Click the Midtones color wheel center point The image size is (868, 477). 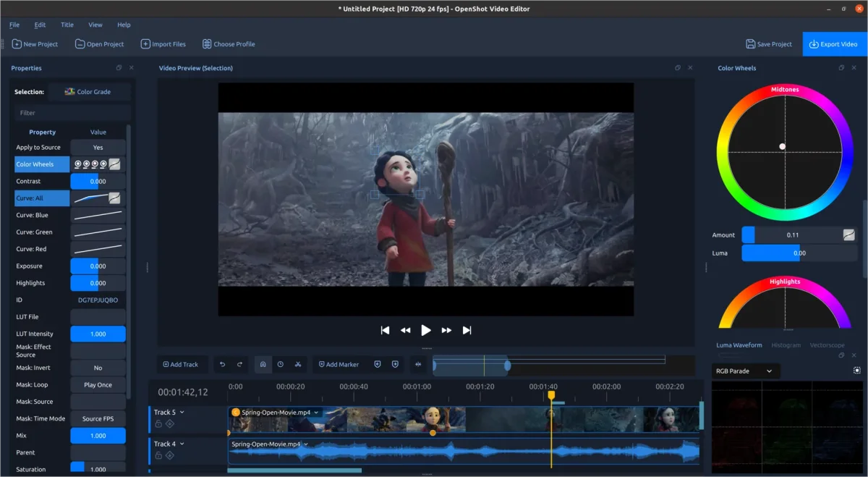tap(782, 146)
